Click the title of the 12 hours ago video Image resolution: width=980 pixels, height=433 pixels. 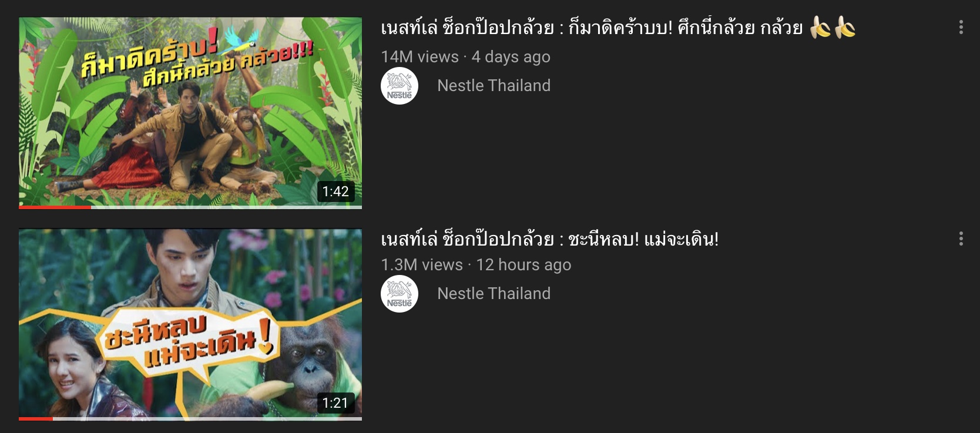549,239
